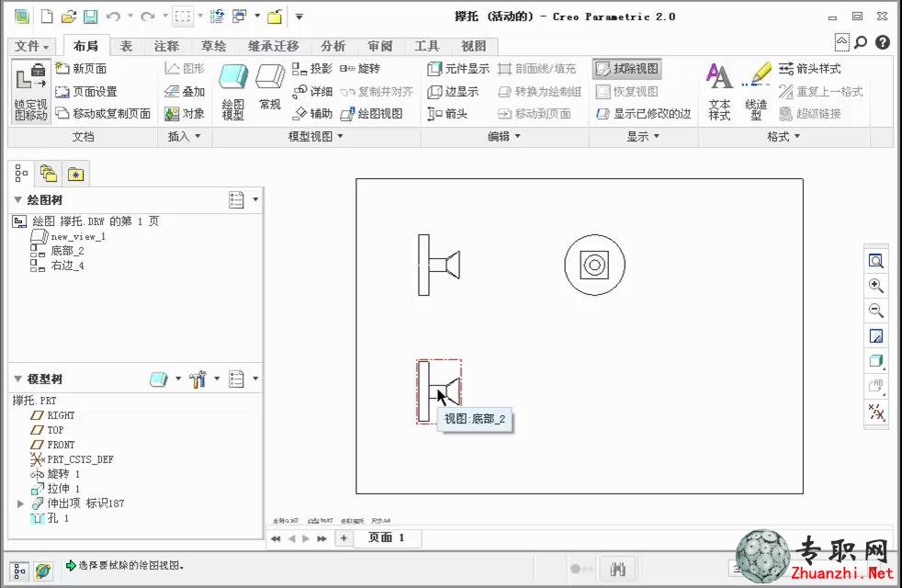Open Line Style (线造型)

tap(757, 92)
